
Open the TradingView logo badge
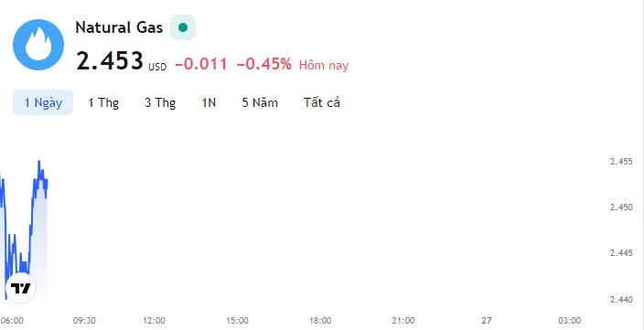pyautogui.click(x=20, y=288)
